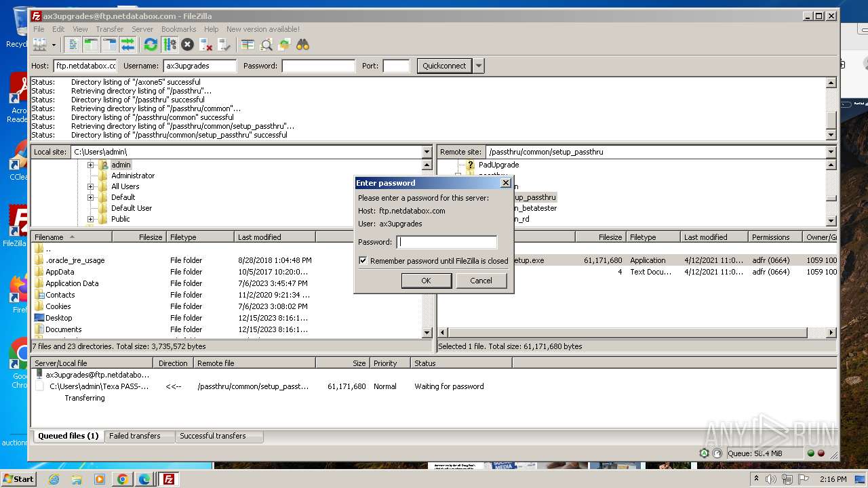Click the Host input field
Image resolution: width=868 pixels, height=488 pixels.
coord(85,66)
